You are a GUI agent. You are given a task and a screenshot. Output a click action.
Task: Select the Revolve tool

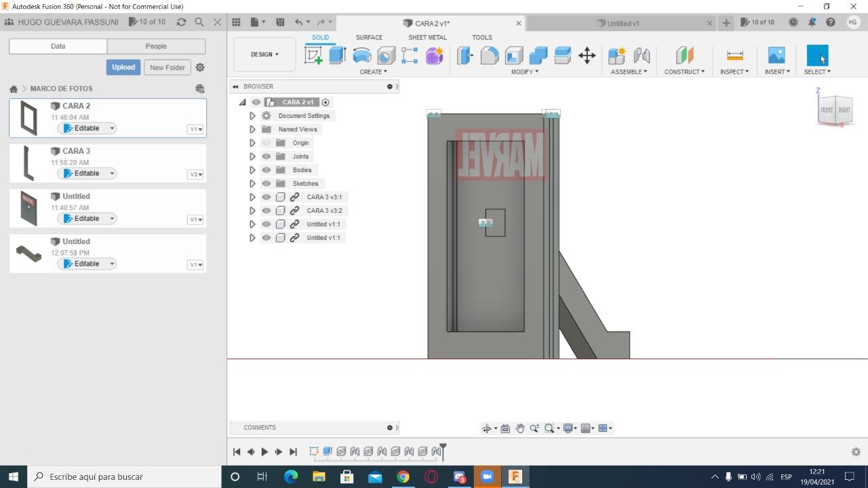click(x=362, y=56)
